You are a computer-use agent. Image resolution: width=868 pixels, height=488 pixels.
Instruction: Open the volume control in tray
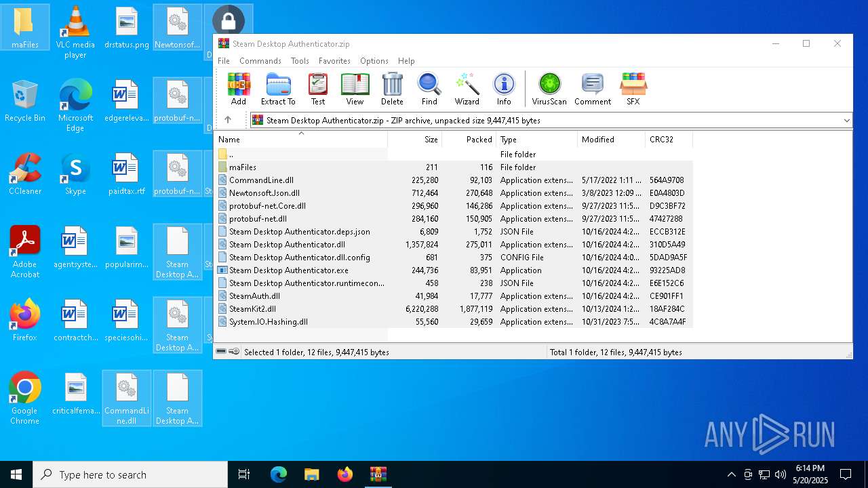point(781,474)
